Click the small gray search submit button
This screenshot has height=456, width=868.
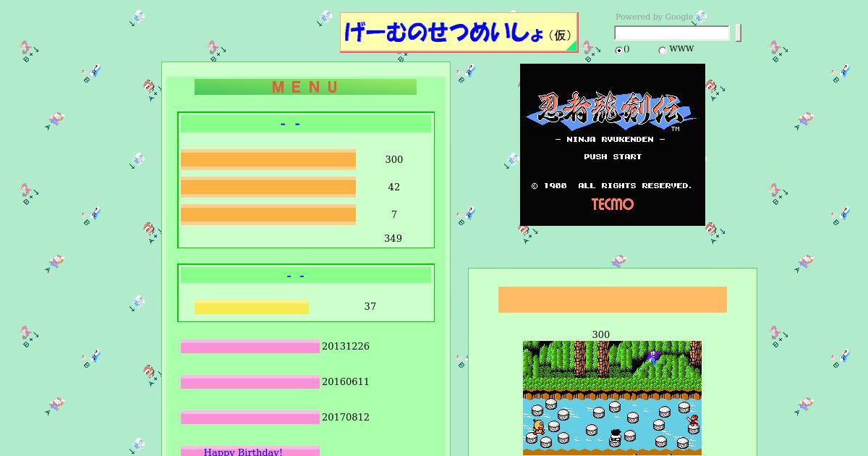coord(739,33)
